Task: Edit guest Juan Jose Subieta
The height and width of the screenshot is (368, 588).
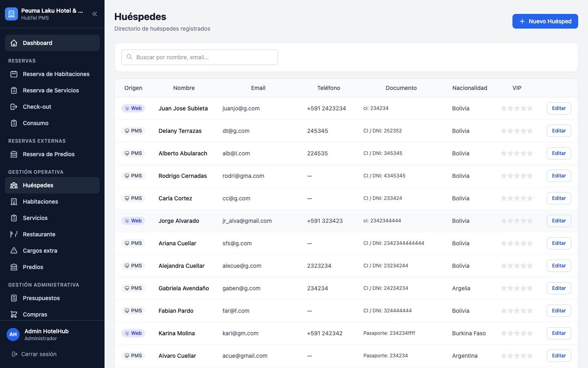Action: [x=559, y=108]
